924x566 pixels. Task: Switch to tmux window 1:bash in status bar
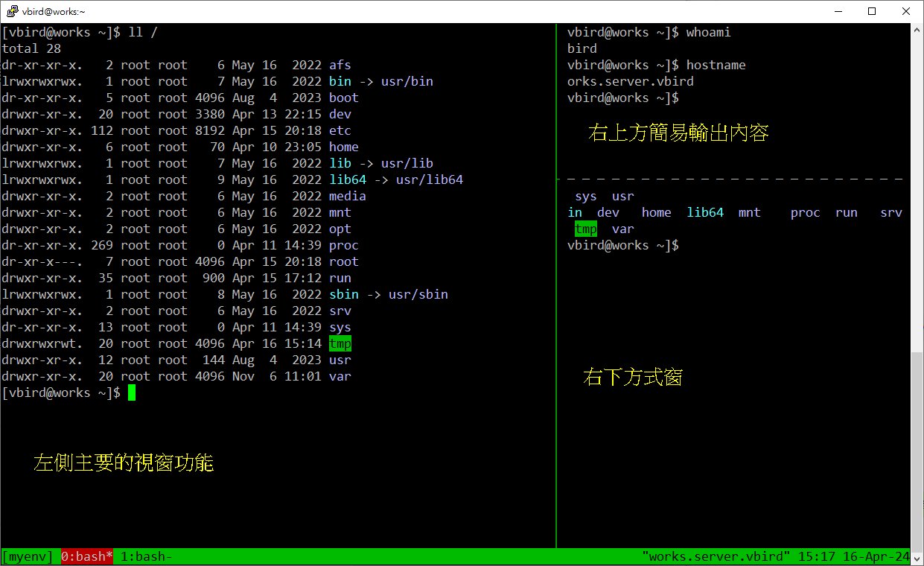[146, 556]
